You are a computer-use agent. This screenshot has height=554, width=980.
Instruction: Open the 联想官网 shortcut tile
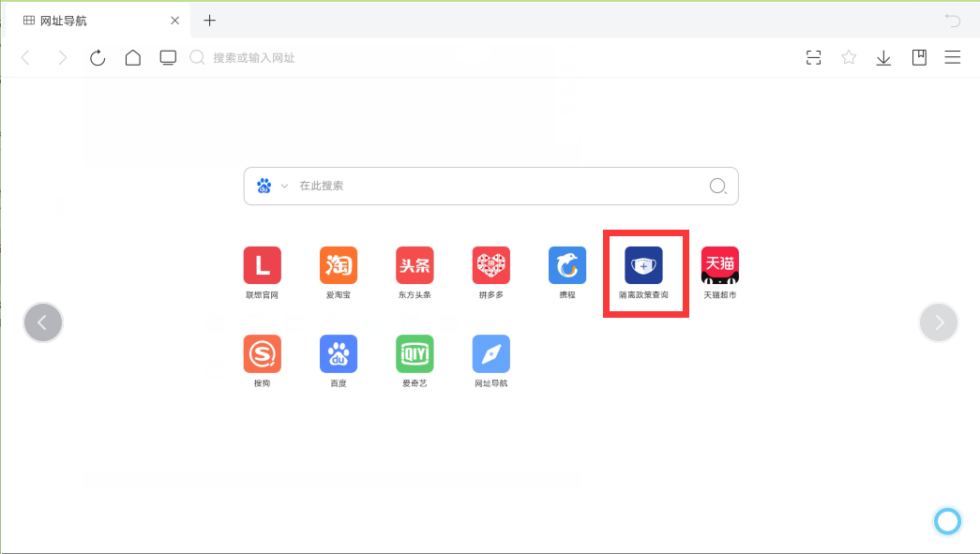262,273
